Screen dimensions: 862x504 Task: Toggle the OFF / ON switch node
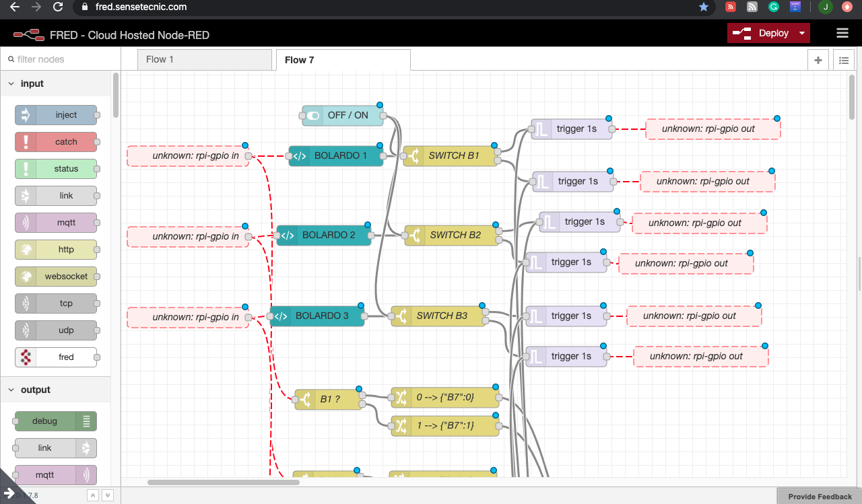pyautogui.click(x=312, y=115)
